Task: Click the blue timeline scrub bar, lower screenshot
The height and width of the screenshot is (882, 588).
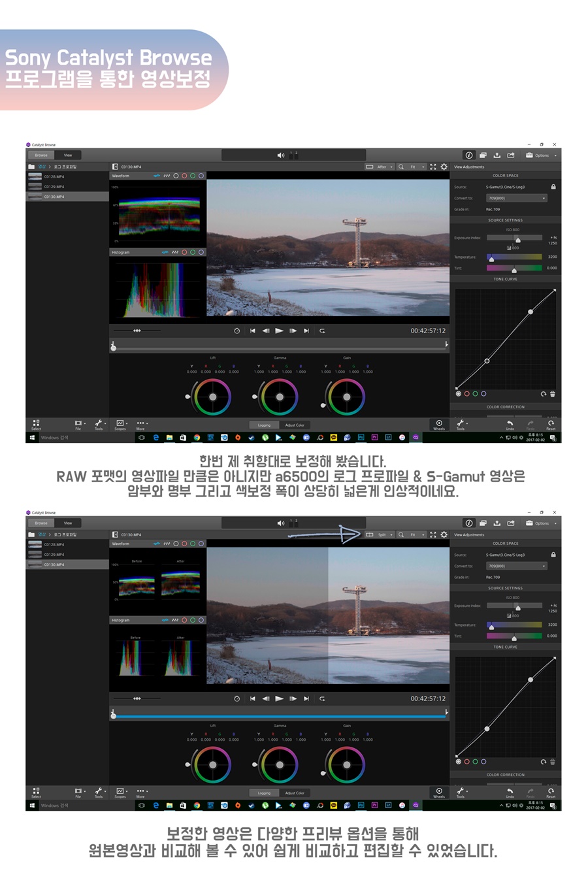Action: pos(280,717)
